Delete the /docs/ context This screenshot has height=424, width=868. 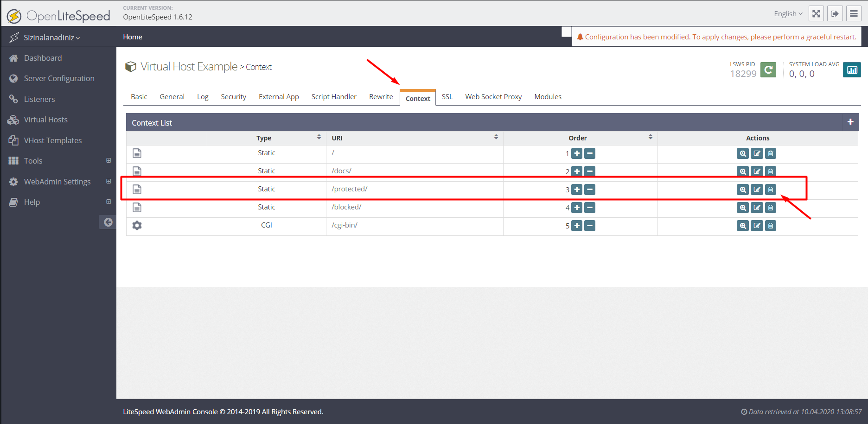(x=771, y=171)
